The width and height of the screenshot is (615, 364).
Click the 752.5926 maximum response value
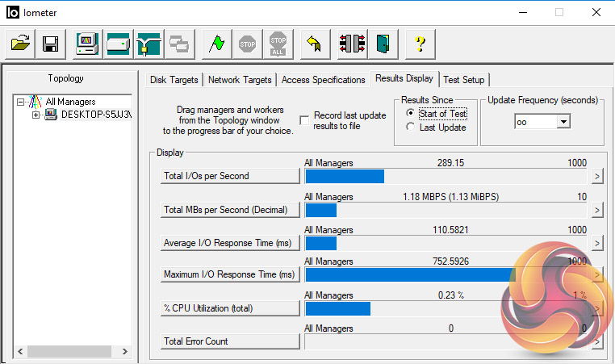pyautogui.click(x=450, y=261)
